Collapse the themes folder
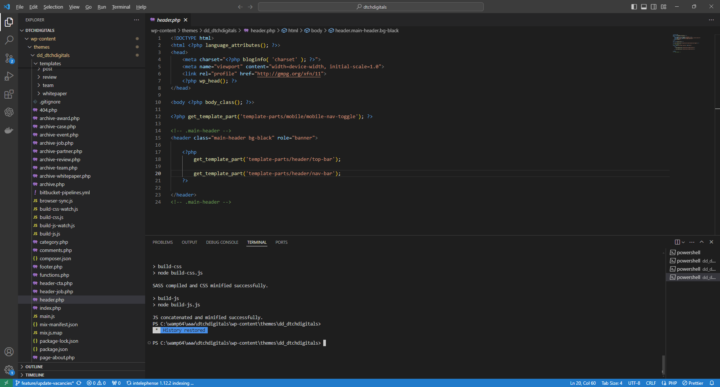 30,47
